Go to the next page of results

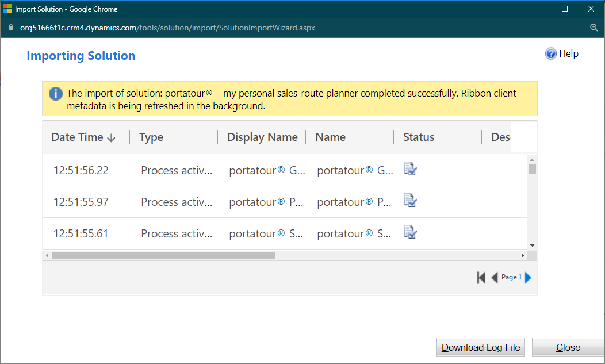point(528,278)
